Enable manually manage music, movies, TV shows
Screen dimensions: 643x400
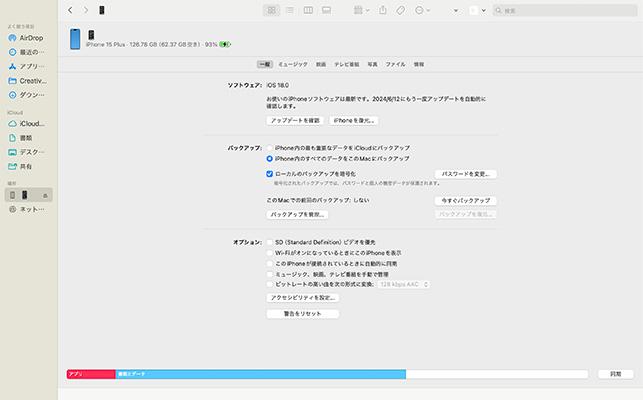[x=269, y=274]
